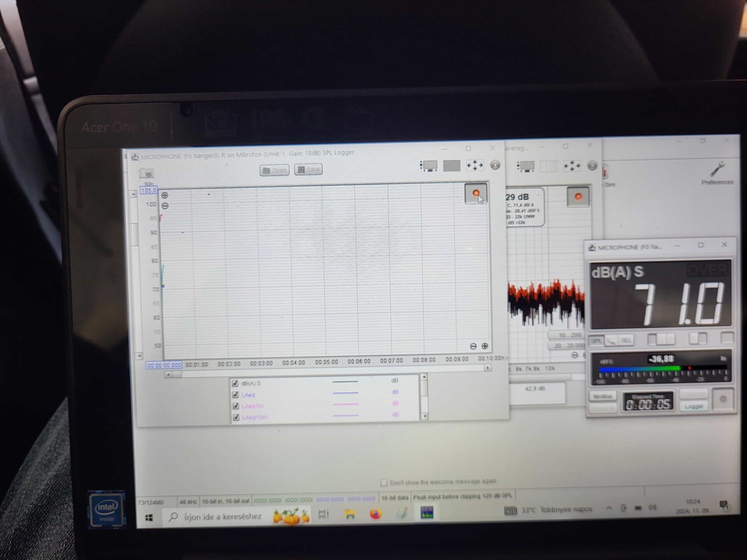Click the volume icon in system tray
This screenshot has height=560, width=747.
pos(652,507)
